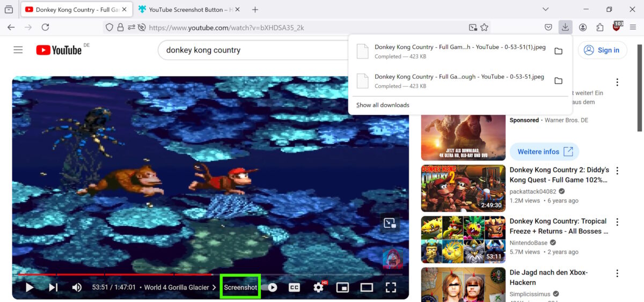Open Tropical Freeze All Bosses thumbnail
Screen dimensions: 644x302
pos(463,239)
